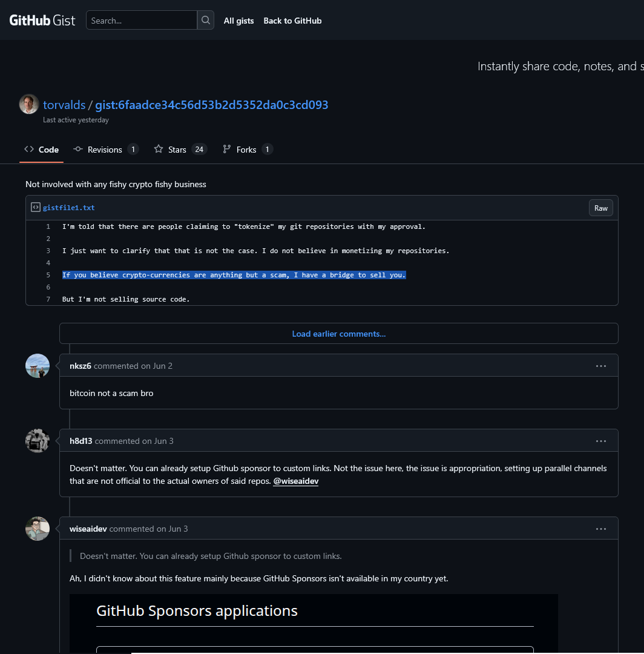Focus the Search gists input field

(141, 20)
